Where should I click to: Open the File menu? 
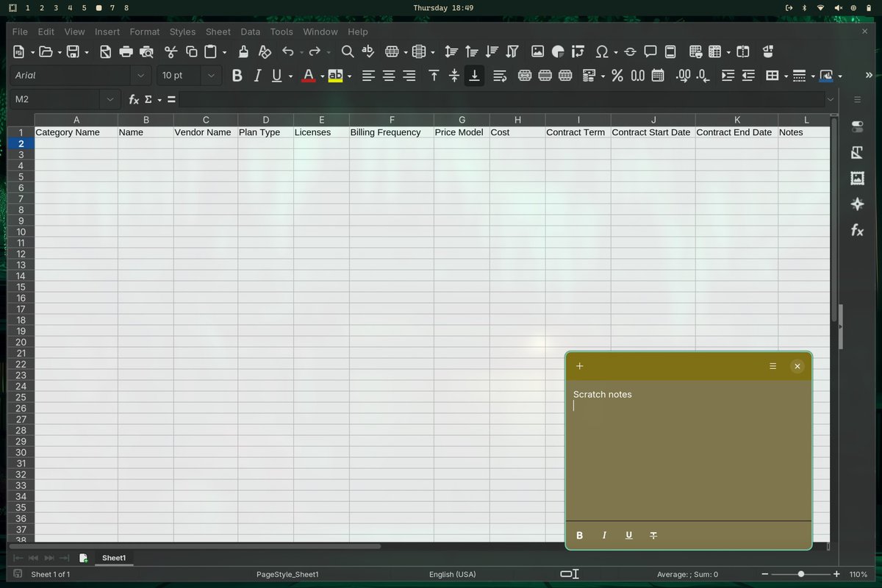(x=20, y=32)
